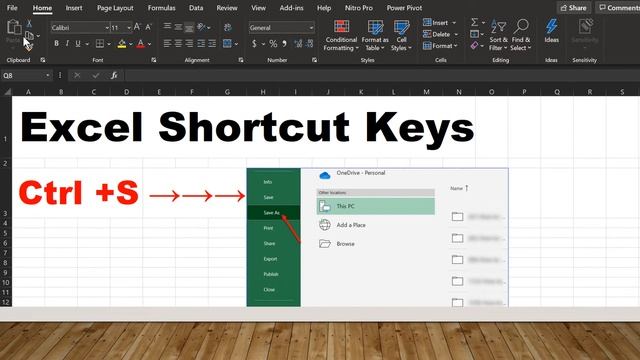
Task: Copy selection with the Copy icon
Action: (29, 36)
